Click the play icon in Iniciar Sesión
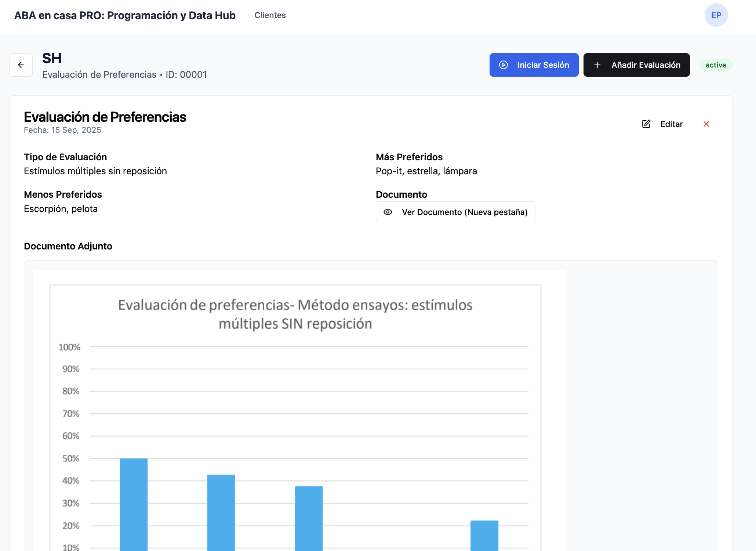 (504, 65)
